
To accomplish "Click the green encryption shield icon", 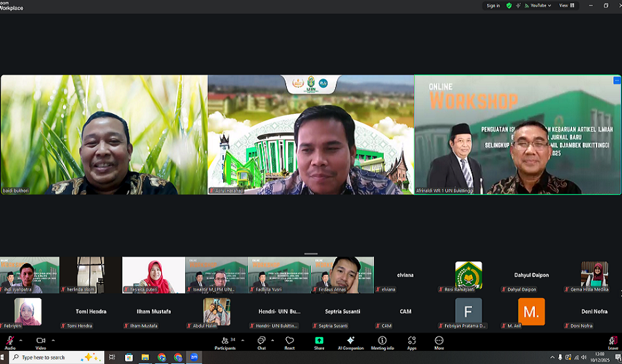I will click(509, 5).
